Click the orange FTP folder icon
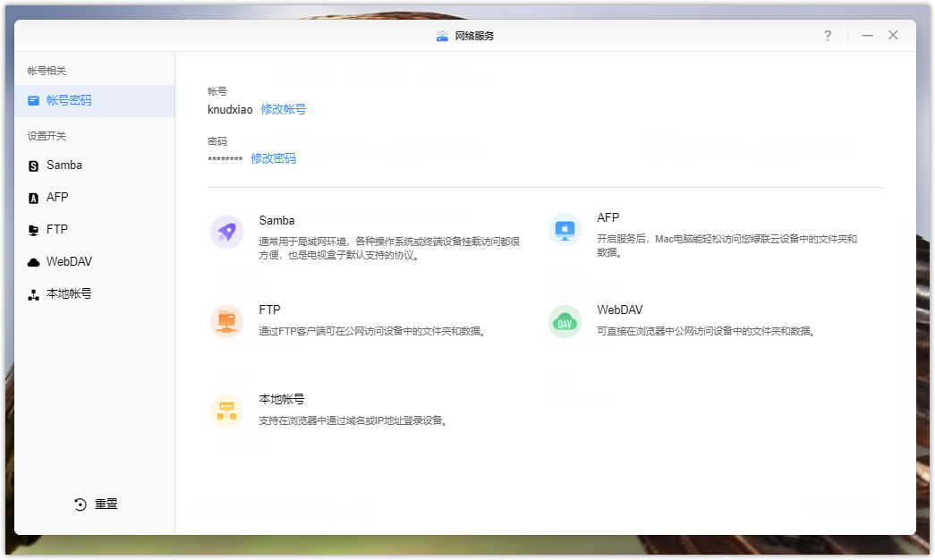The width and height of the screenshot is (935, 560). [x=226, y=321]
